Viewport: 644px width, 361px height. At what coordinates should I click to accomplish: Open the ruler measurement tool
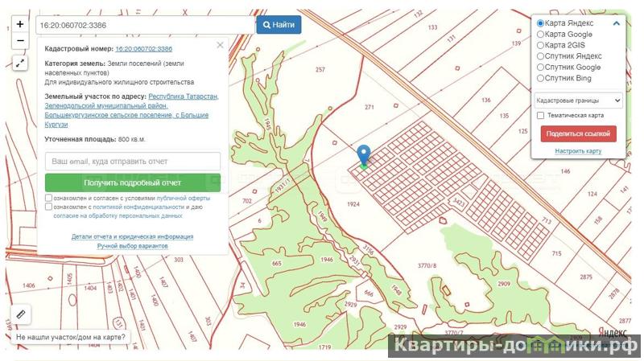(21, 314)
